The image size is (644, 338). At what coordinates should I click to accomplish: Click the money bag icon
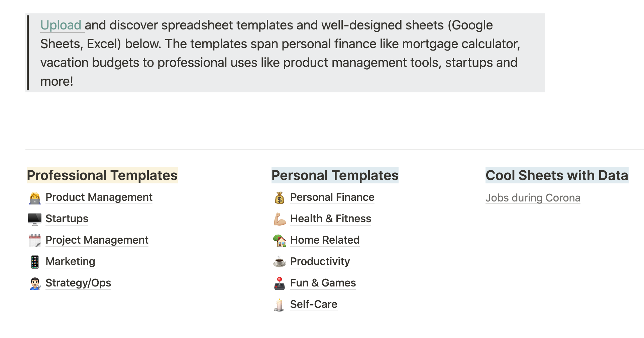coord(280,198)
